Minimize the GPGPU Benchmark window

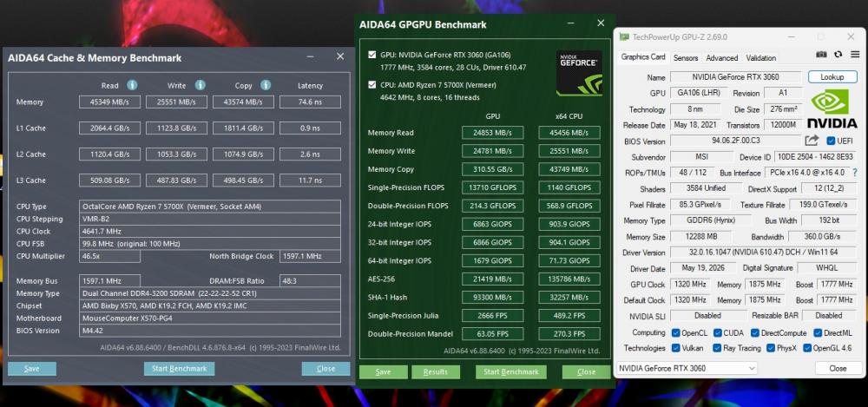click(x=570, y=23)
